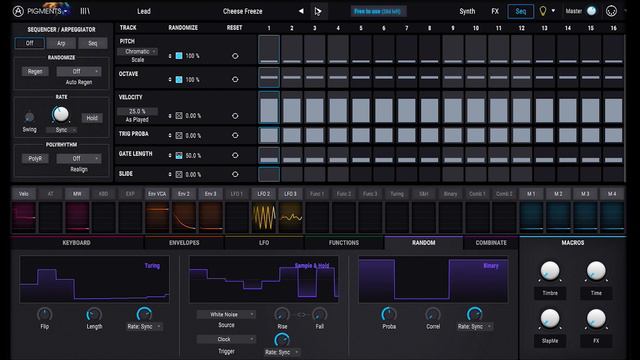Open Sample & Hold Rate Sync dropdown

click(x=282, y=352)
